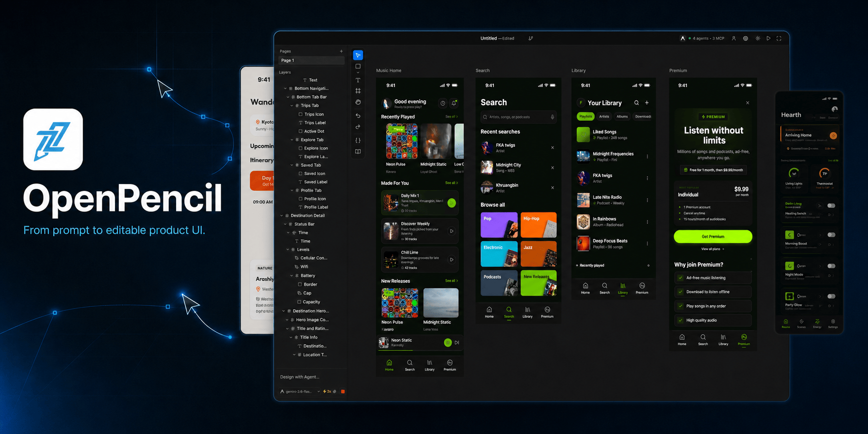The width and height of the screenshot is (868, 434).
Task: Pick the Rectangle shape tool
Action: [358, 66]
